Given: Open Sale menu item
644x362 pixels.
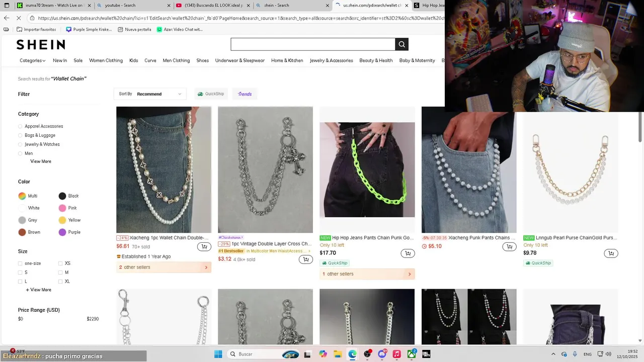Looking at the screenshot, I should coord(78,60).
